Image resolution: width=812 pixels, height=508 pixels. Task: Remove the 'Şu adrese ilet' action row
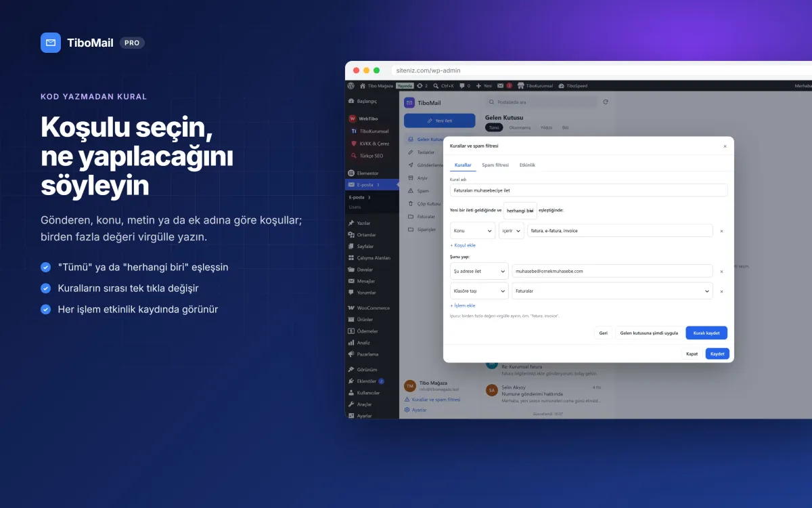[721, 272]
